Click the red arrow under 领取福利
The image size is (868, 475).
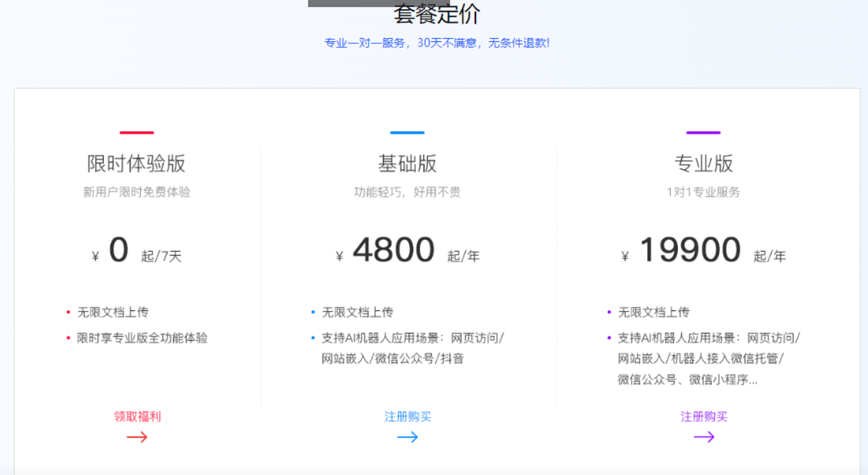pos(136,437)
